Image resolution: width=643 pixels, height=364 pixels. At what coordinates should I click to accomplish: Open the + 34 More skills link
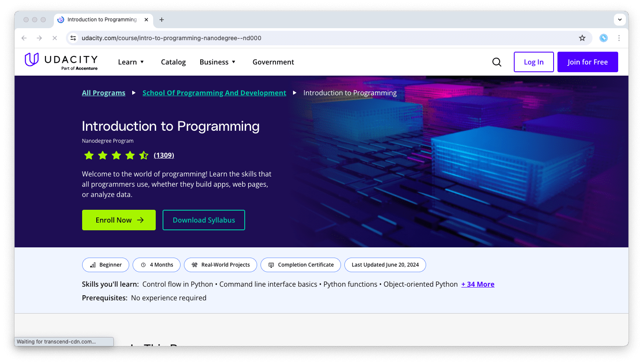pos(478,284)
